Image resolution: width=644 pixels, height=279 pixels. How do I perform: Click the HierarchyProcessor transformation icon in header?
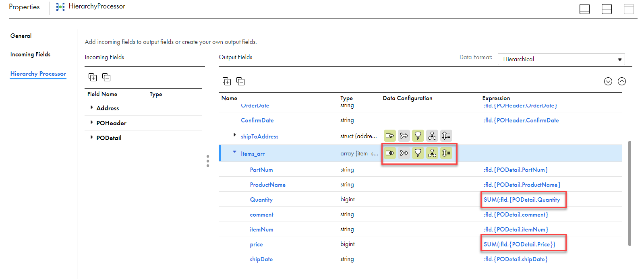60,6
